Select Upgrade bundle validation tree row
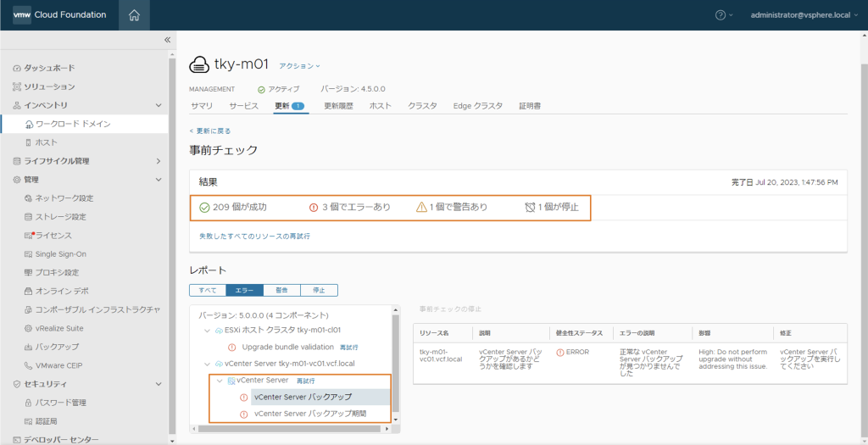The height and width of the screenshot is (445, 868). pyautogui.click(x=288, y=347)
